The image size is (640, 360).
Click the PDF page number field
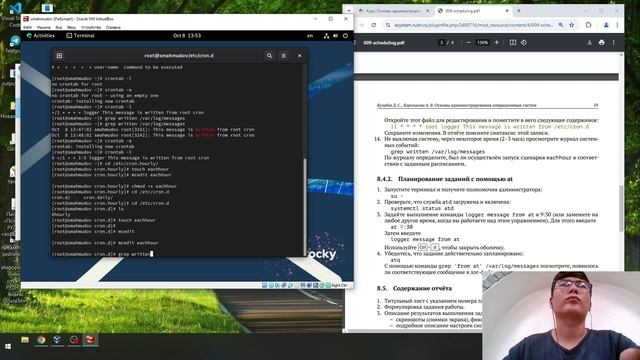441,42
